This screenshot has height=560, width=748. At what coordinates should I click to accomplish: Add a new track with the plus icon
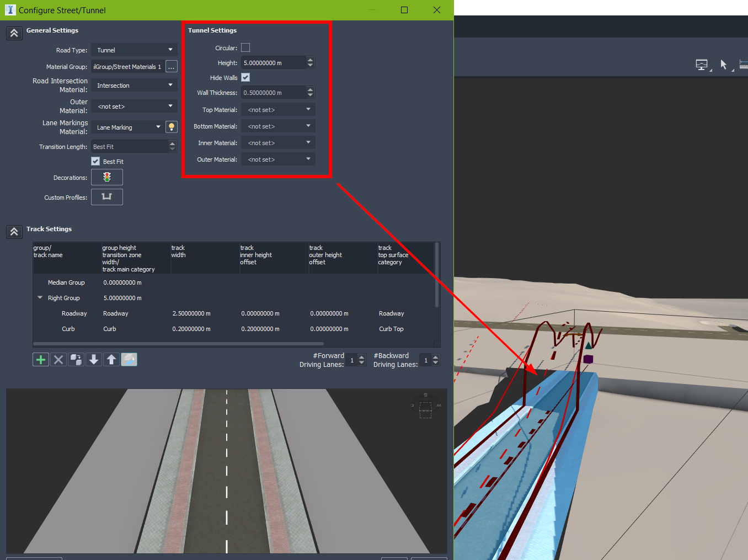point(40,359)
